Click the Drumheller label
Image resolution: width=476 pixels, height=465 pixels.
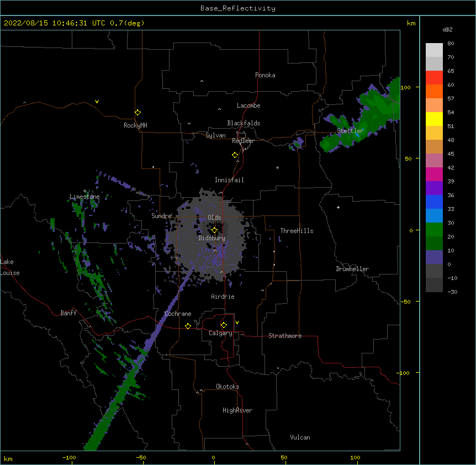click(352, 269)
